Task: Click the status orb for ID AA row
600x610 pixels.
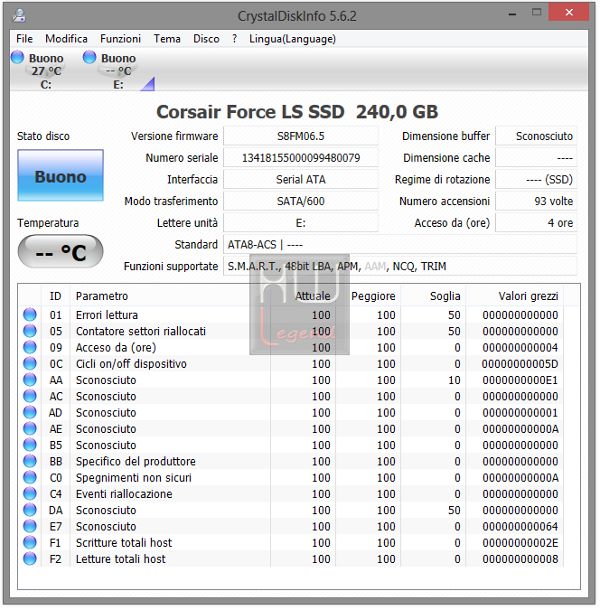Action: tap(30, 380)
